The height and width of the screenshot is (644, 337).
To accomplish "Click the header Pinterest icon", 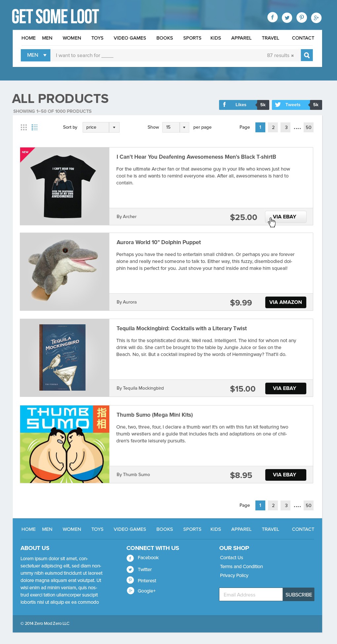I will 302,17.
